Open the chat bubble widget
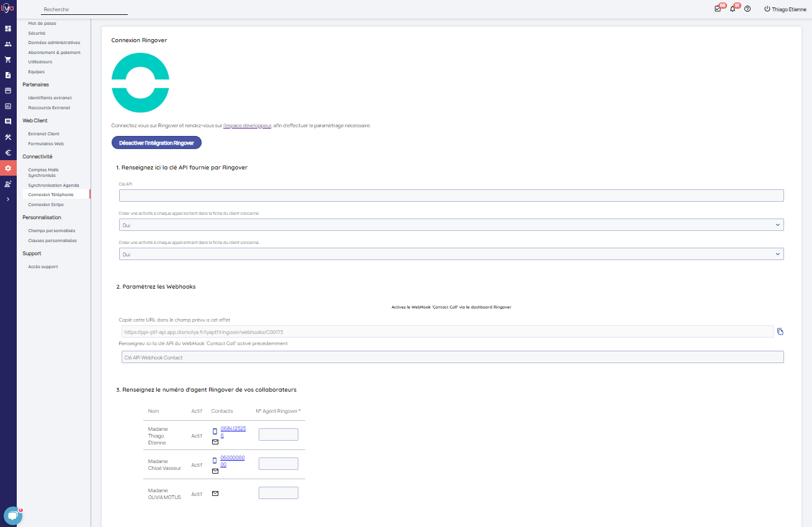Image resolution: width=812 pixels, height=527 pixels. tap(12, 516)
